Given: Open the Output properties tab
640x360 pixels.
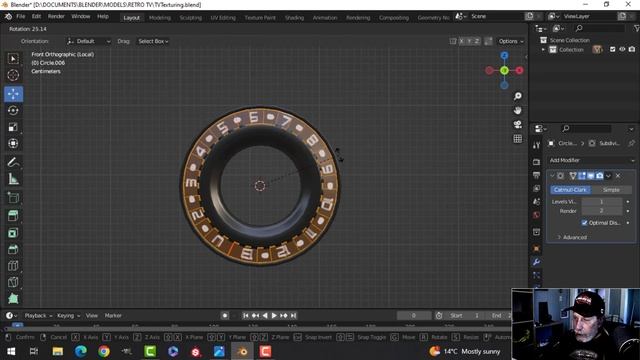Looking at the screenshot, I should [536, 175].
